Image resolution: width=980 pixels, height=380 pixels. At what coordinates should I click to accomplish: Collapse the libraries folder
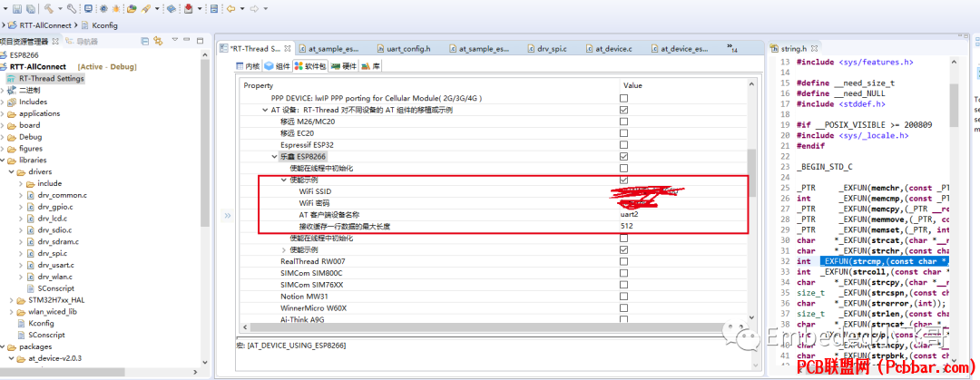point(3,160)
